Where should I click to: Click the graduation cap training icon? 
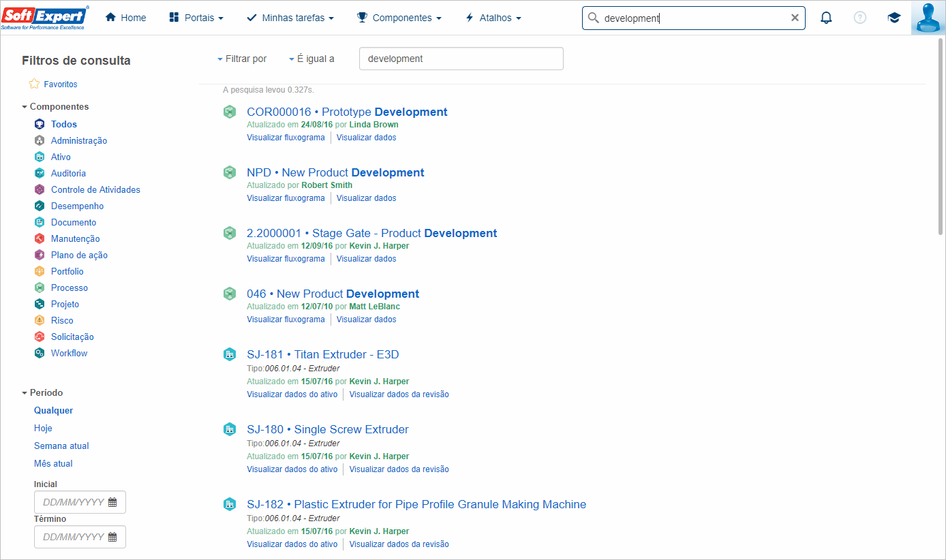click(894, 18)
